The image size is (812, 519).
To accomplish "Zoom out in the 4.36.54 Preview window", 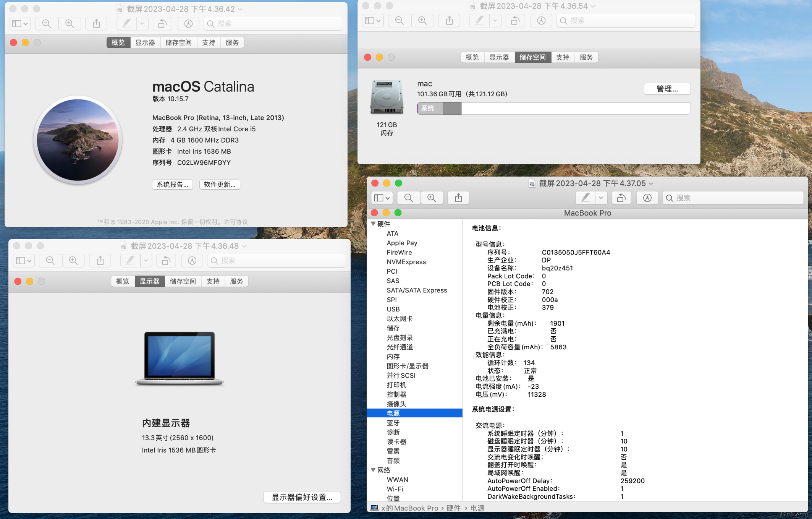I will (400, 21).
